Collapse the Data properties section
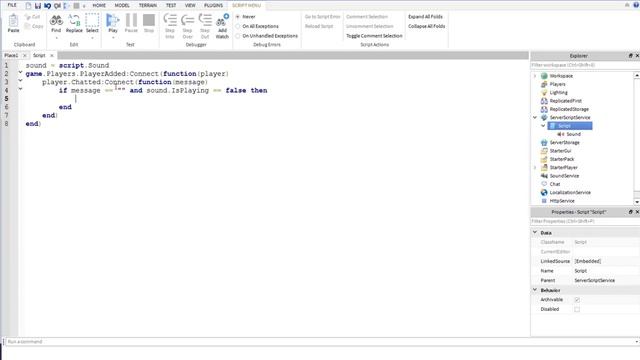640x360 pixels. [x=535, y=232]
